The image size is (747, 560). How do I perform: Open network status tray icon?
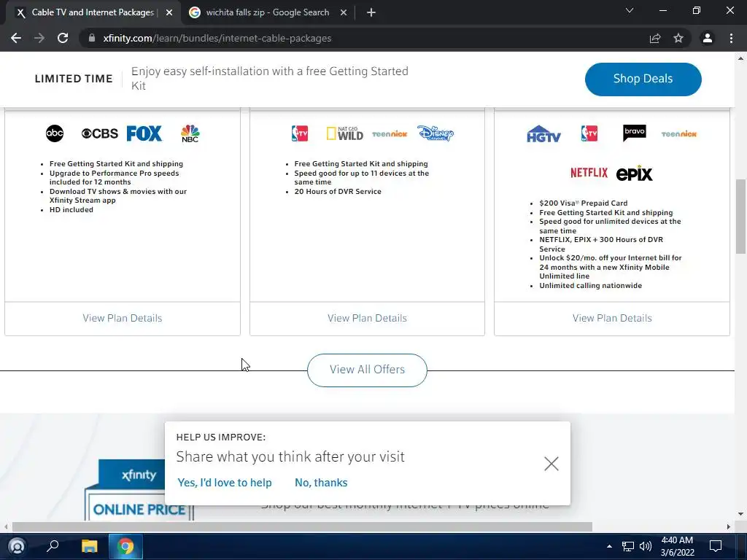coord(628,547)
